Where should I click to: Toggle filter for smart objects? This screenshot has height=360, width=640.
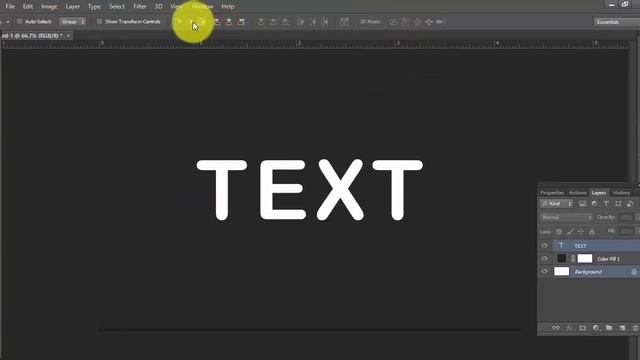[x=630, y=204]
